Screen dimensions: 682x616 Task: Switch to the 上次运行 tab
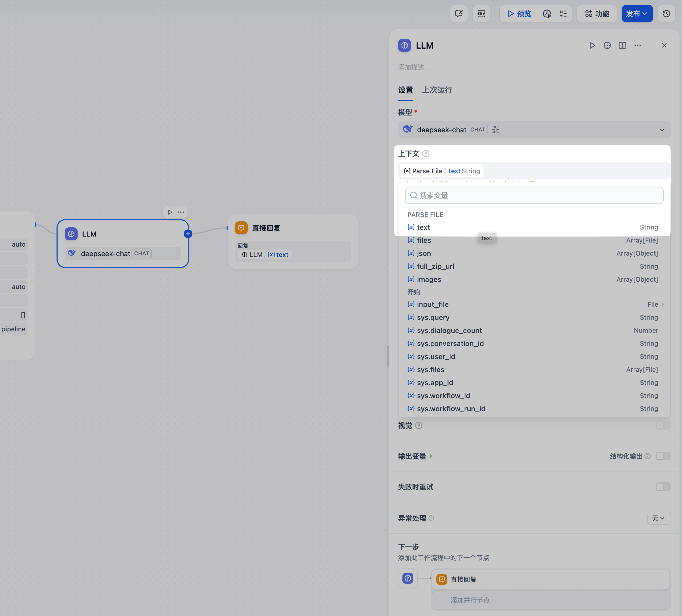437,90
